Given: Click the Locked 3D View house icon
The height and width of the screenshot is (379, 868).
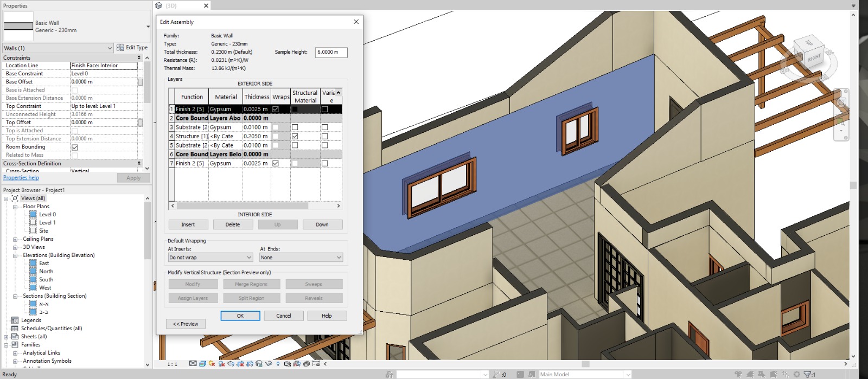Looking at the screenshot, I should point(259,364).
